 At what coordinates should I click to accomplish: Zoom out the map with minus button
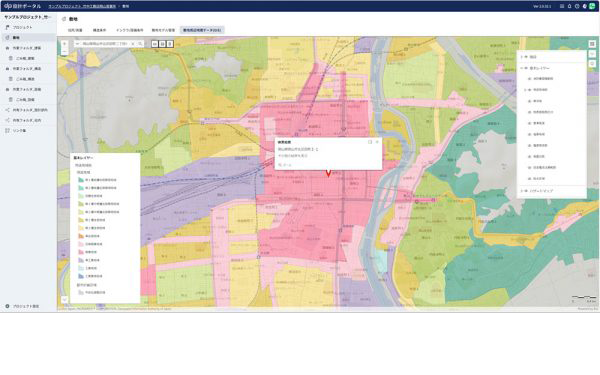pyautogui.click(x=64, y=52)
